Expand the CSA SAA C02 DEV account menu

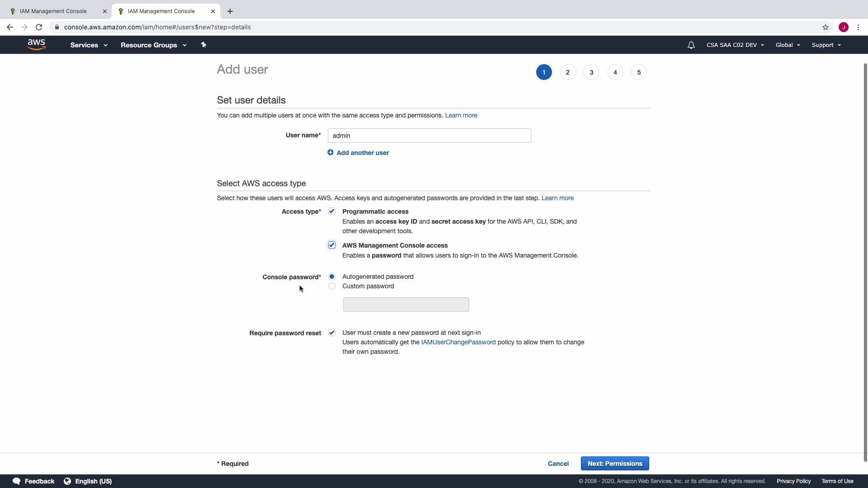tap(735, 45)
